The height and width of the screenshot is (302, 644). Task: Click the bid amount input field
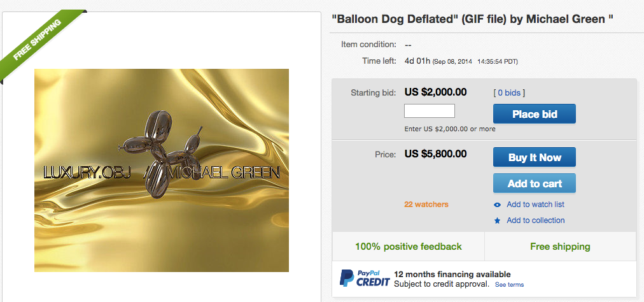pyautogui.click(x=429, y=111)
